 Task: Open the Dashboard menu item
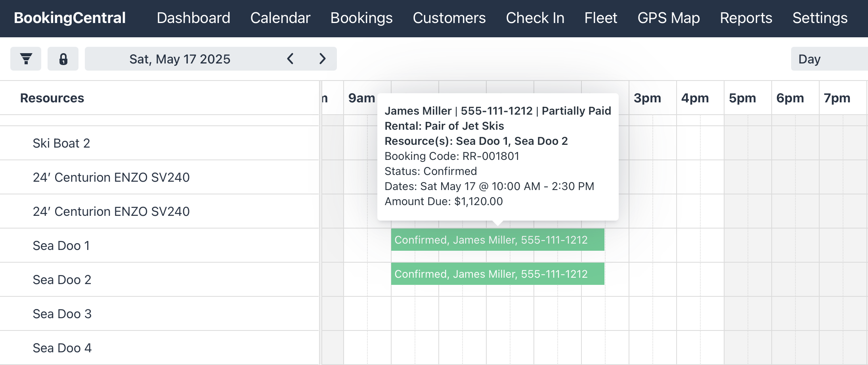pyautogui.click(x=193, y=18)
